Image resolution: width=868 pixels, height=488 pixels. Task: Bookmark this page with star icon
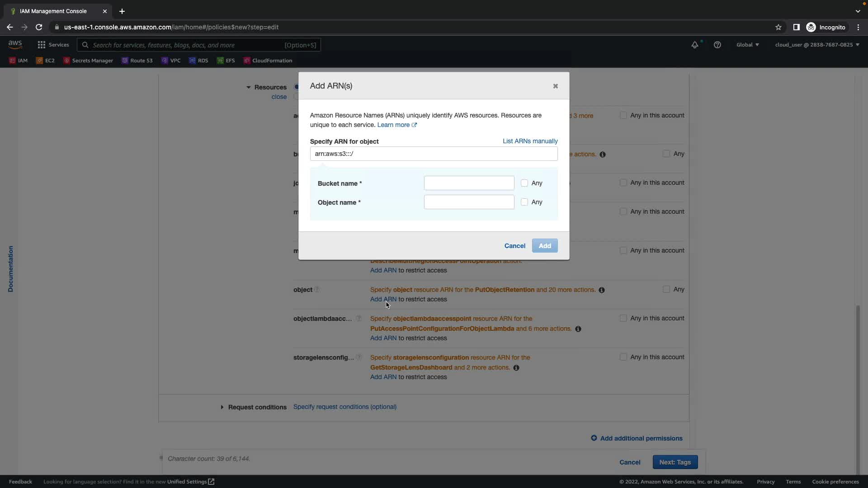click(778, 27)
